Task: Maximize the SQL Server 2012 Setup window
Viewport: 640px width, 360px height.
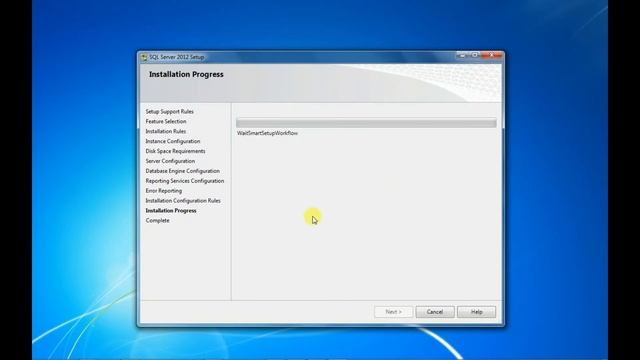Action: (x=474, y=55)
